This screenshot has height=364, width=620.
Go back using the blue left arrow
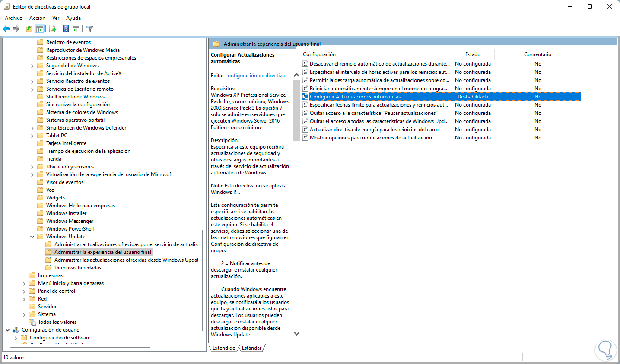click(x=6, y=29)
